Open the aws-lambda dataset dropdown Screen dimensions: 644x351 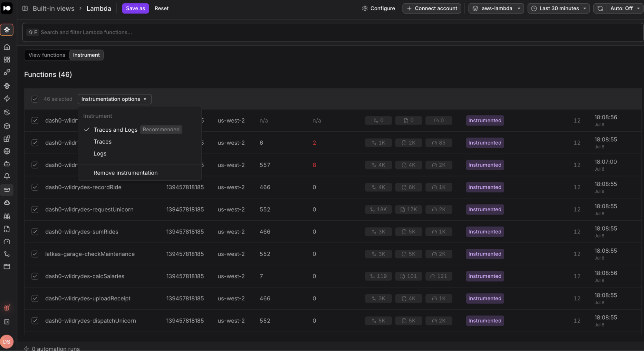pos(496,8)
